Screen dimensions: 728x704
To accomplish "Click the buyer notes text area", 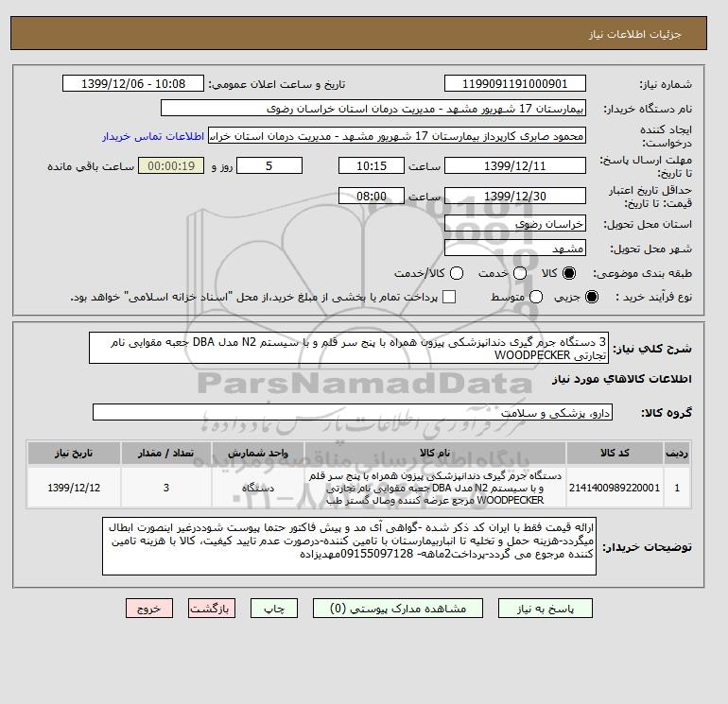I will (x=349, y=547).
